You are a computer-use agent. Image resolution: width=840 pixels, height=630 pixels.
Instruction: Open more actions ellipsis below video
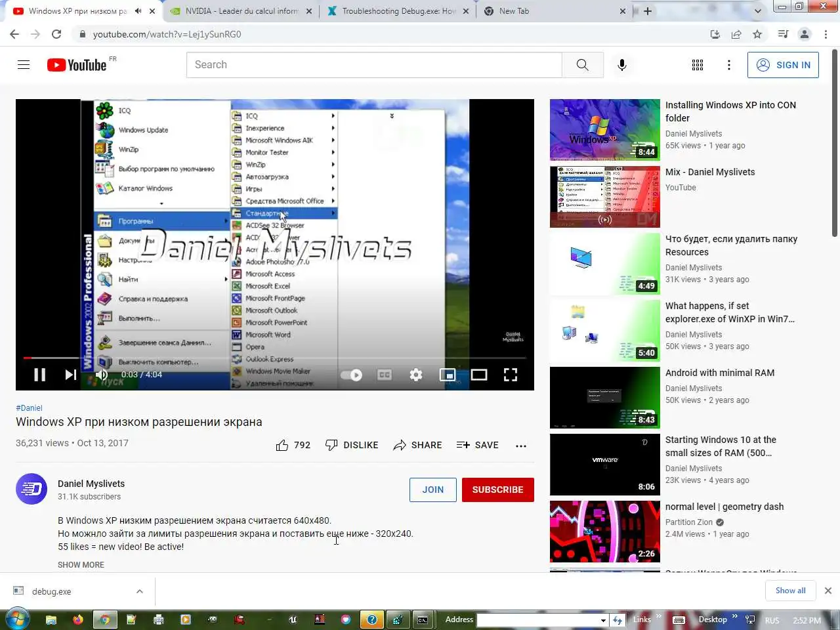click(521, 446)
